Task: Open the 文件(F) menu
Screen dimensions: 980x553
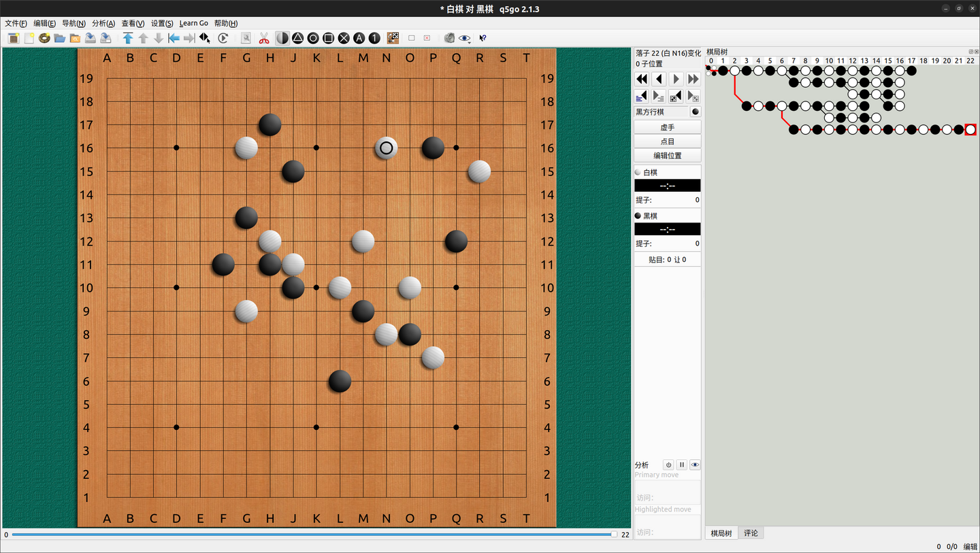Action: pyautogui.click(x=16, y=23)
